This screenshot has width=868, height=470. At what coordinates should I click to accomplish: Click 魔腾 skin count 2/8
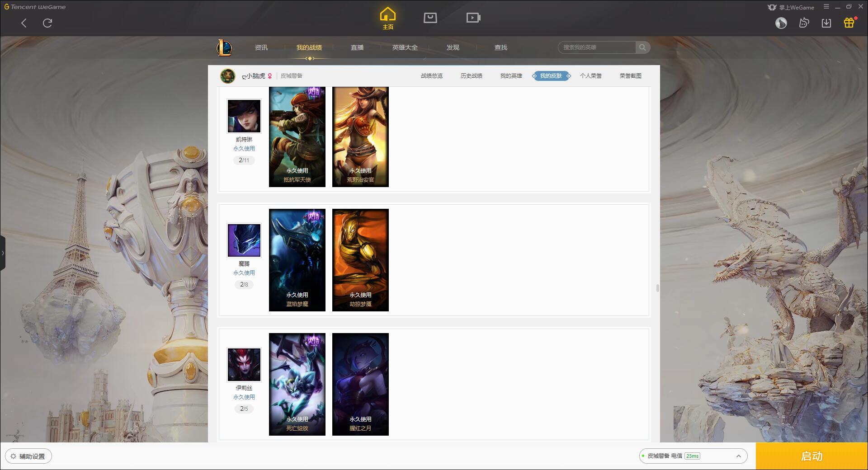[244, 285]
